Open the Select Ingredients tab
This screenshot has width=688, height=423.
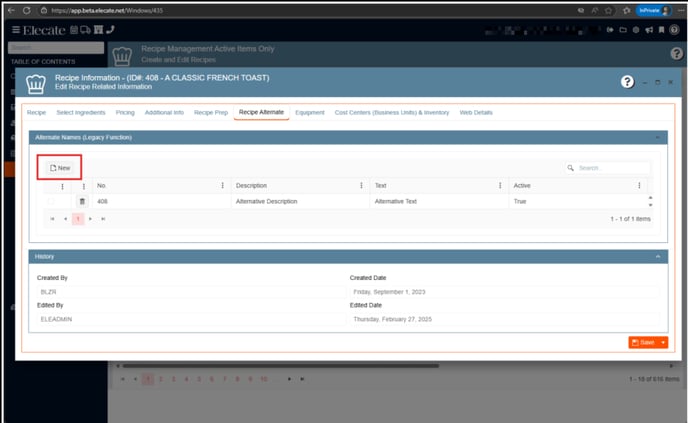pyautogui.click(x=83, y=112)
